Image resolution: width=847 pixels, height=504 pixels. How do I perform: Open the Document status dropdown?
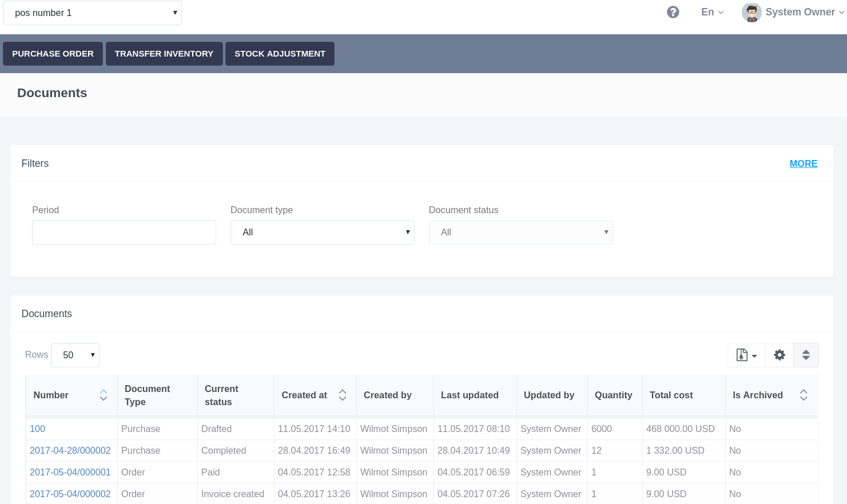pyautogui.click(x=520, y=233)
